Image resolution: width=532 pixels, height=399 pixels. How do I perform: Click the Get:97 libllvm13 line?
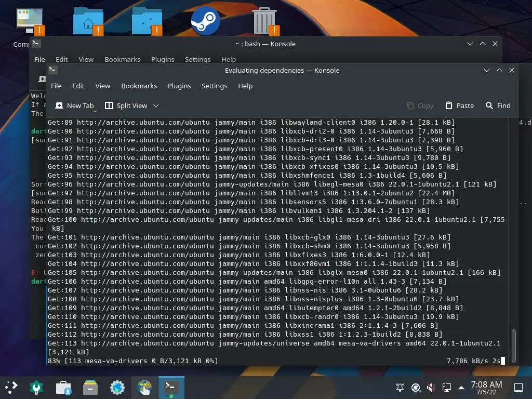click(251, 193)
